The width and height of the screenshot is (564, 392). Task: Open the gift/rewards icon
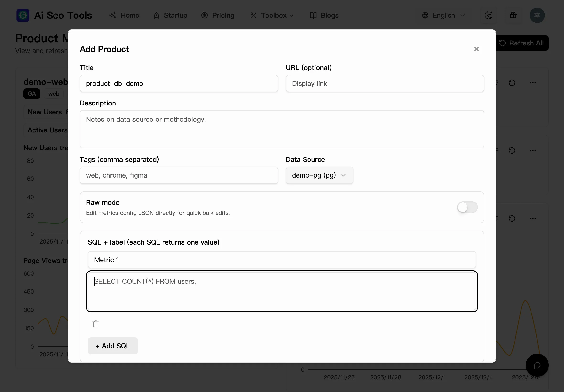(x=513, y=15)
